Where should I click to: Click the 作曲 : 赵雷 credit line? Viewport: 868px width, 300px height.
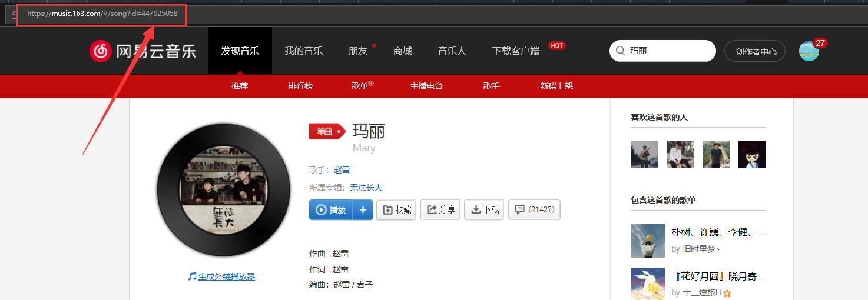329,254
